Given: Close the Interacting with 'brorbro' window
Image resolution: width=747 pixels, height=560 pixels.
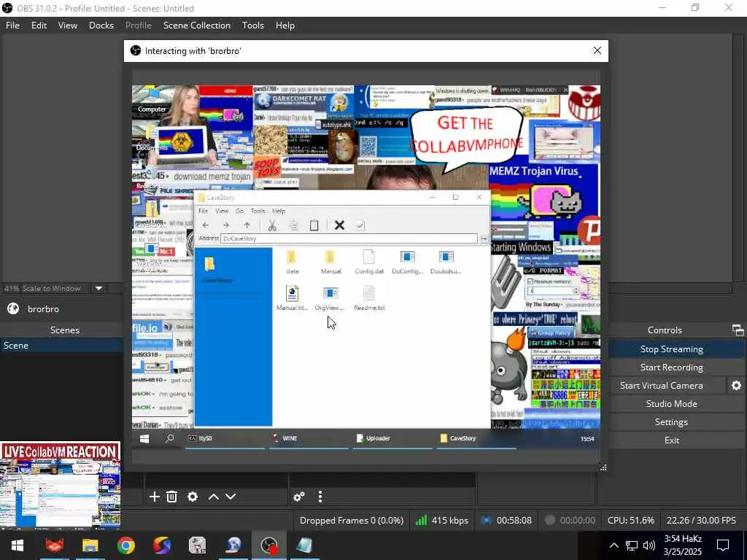Looking at the screenshot, I should point(597,50).
